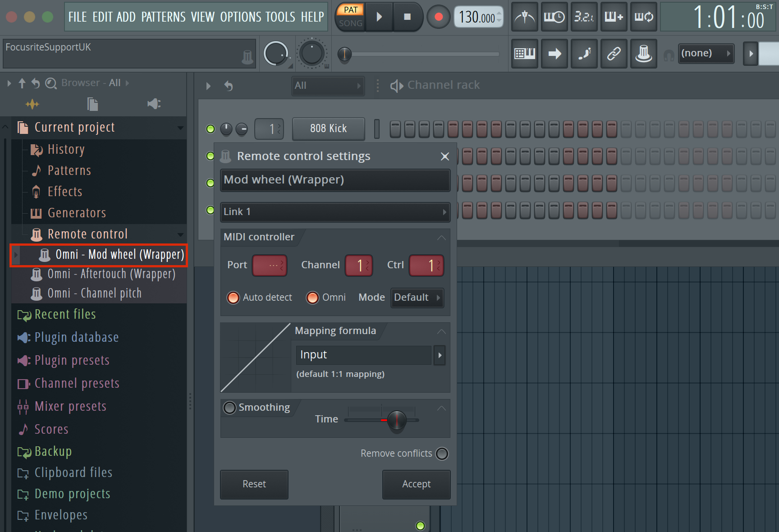Screen dimensions: 779x532
Task: Enable the Smoothing option
Action: [230, 408]
